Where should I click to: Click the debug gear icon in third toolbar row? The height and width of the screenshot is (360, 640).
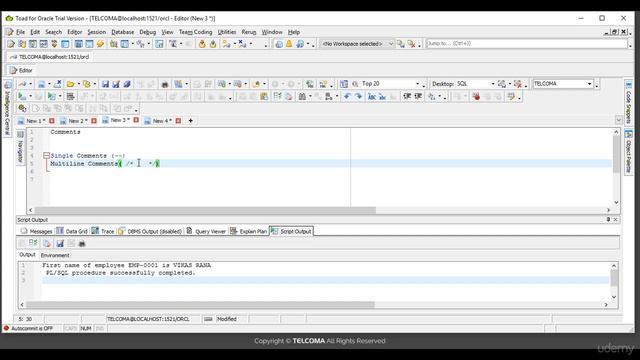coord(22,109)
